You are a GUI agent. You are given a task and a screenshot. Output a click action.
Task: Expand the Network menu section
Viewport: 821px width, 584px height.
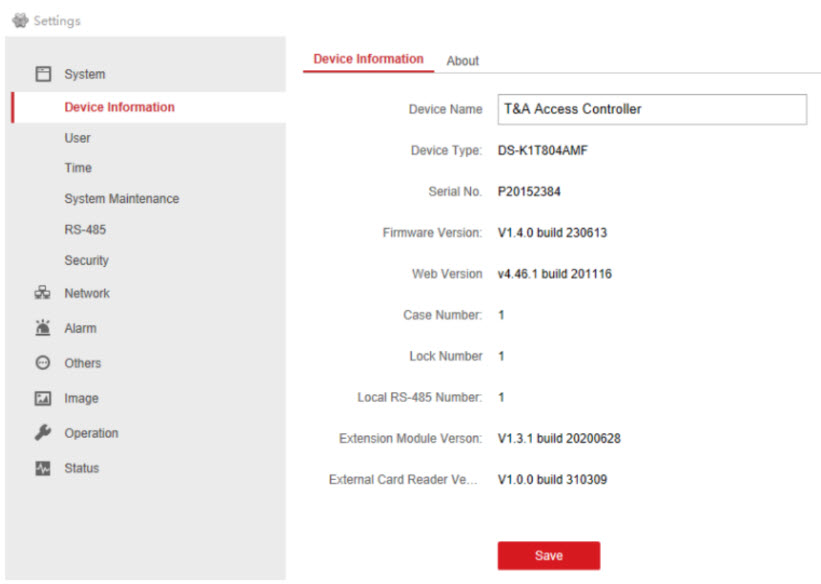pyautogui.click(x=87, y=294)
